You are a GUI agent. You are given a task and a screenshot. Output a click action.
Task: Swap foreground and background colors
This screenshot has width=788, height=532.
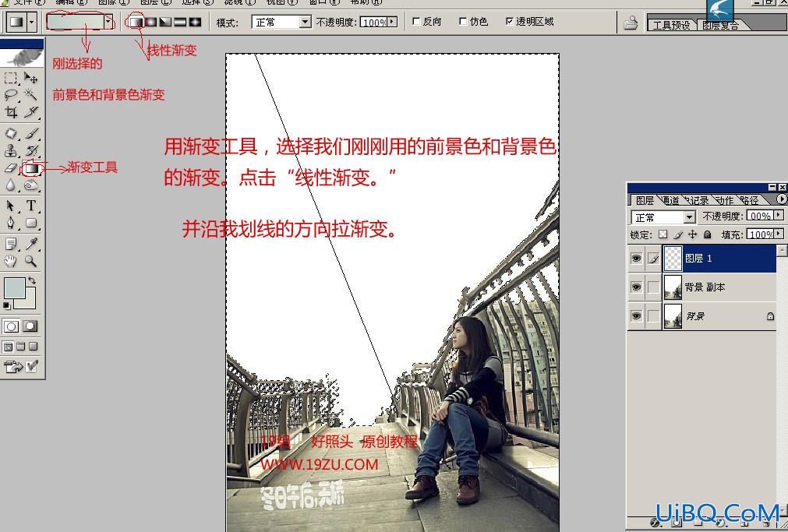[x=32, y=280]
